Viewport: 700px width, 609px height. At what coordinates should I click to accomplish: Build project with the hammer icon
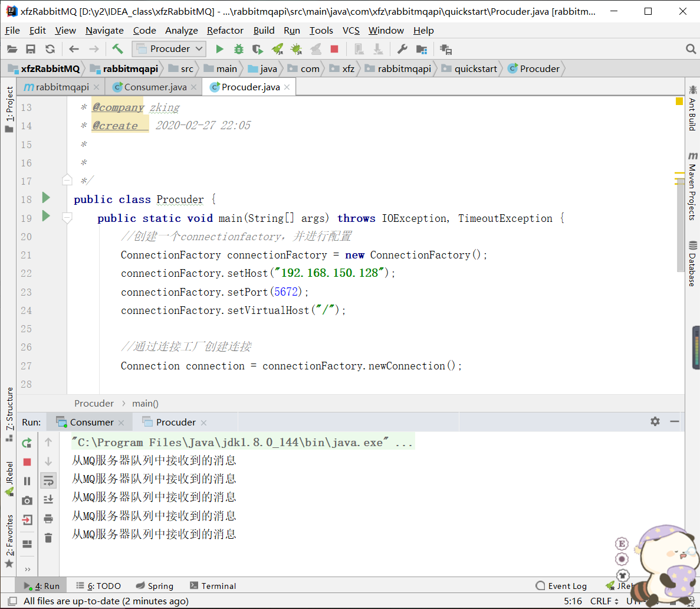(117, 49)
